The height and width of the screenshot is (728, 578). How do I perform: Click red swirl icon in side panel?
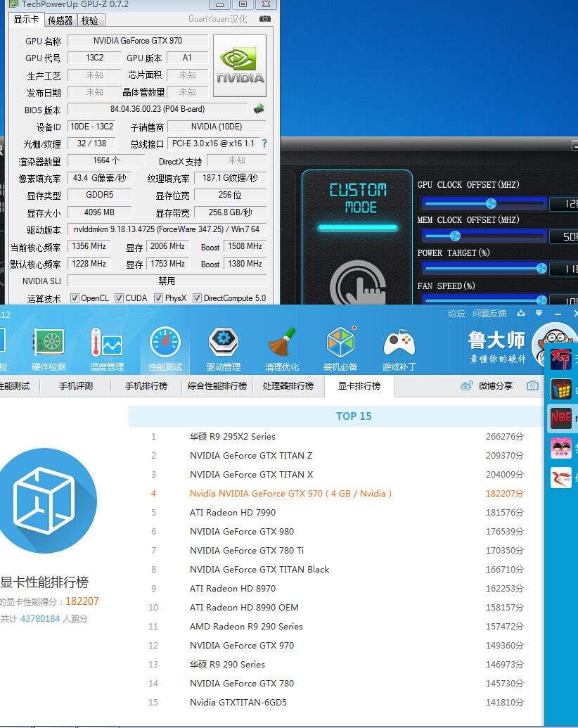[x=561, y=478]
